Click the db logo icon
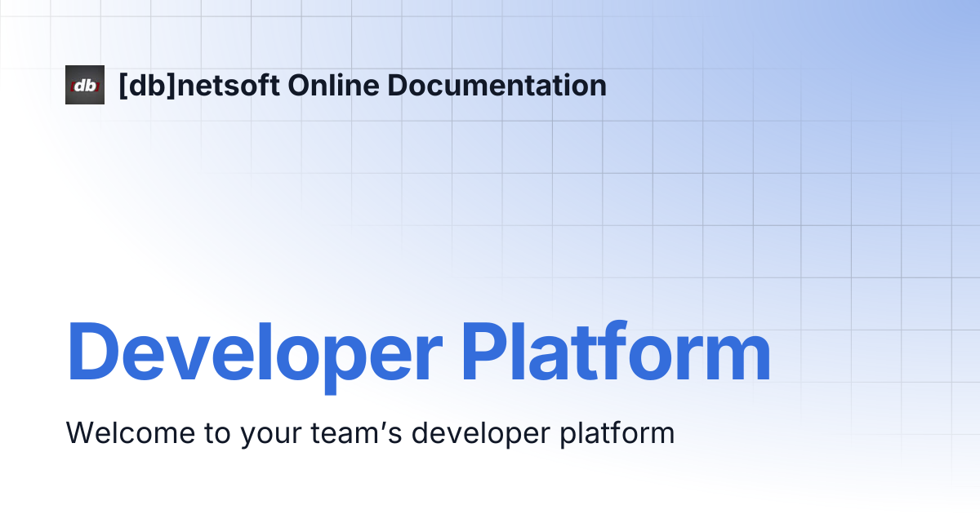 pyautogui.click(x=85, y=85)
